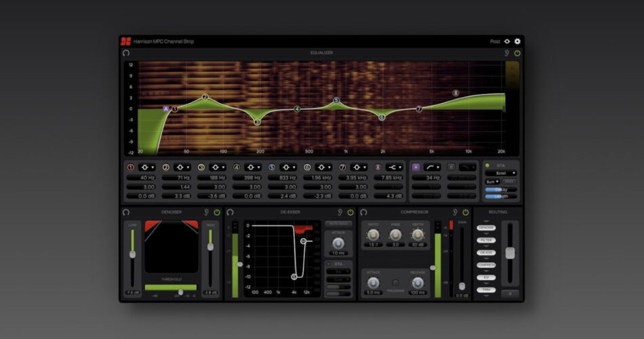The width and height of the screenshot is (644, 339).
Task: Expand the RTA Scroll mode dropdown
Action: pyautogui.click(x=501, y=173)
